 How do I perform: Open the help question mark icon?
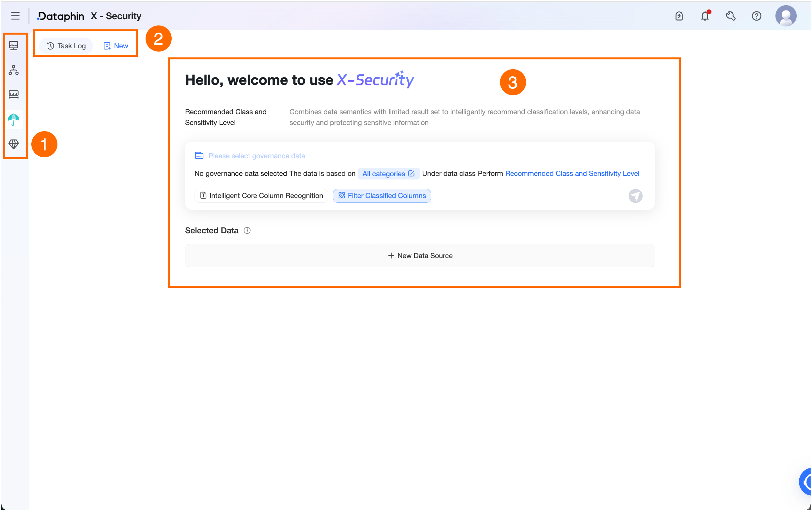(x=757, y=16)
